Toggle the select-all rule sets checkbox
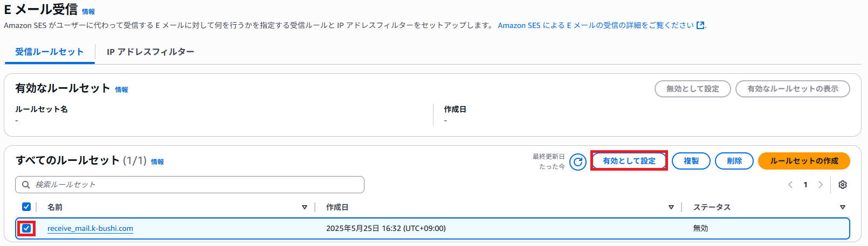The height and width of the screenshot is (246, 868). tap(26, 207)
